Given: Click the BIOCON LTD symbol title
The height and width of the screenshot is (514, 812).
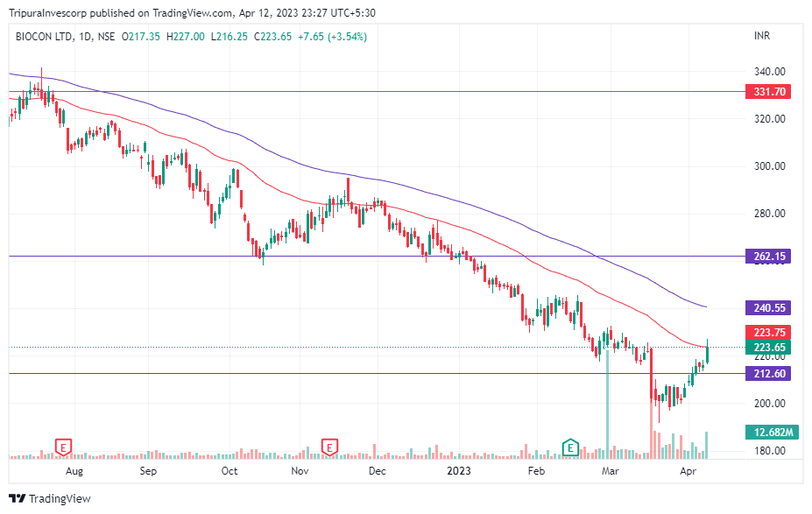Looking at the screenshot, I should tap(44, 37).
